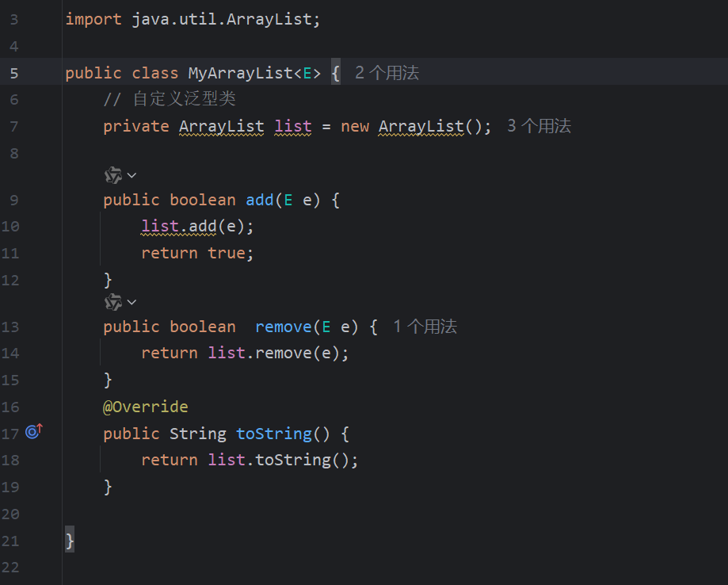This screenshot has height=585, width=728.
Task: Click the overriding method gutter icon beside toString
Action: [x=34, y=432]
